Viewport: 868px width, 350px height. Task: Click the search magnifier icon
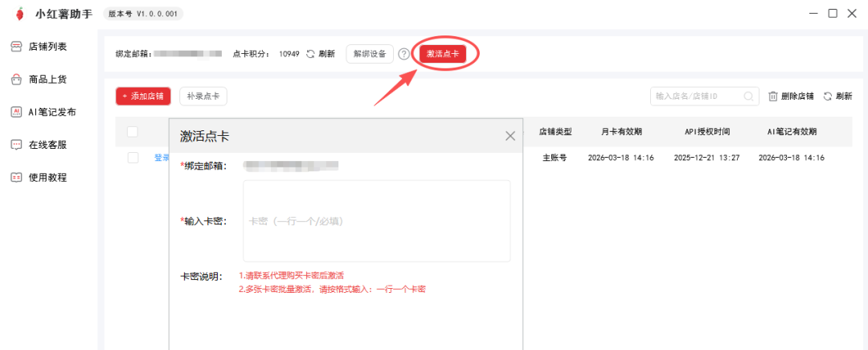748,96
